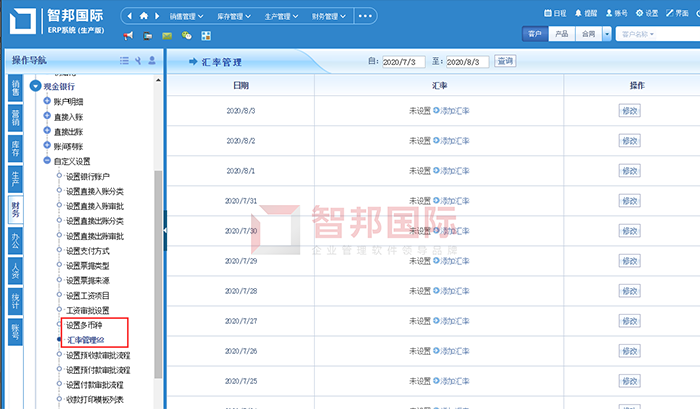Screen dimensions: 700x409
Task: Collapse the 自定义设置 tree node
Action: click(x=46, y=160)
